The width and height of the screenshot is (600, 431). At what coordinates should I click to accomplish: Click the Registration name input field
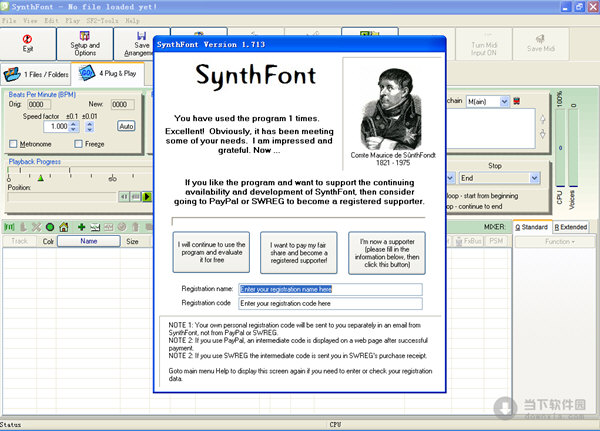tap(330, 289)
